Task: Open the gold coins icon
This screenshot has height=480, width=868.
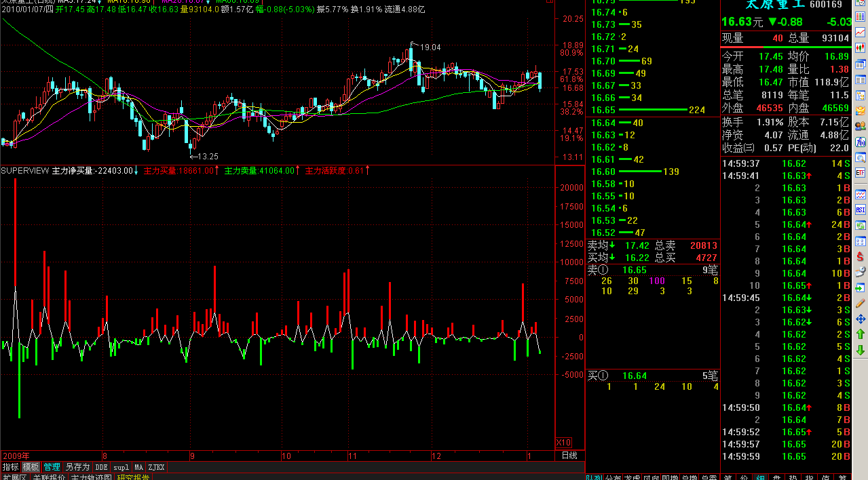Action: pos(861,111)
